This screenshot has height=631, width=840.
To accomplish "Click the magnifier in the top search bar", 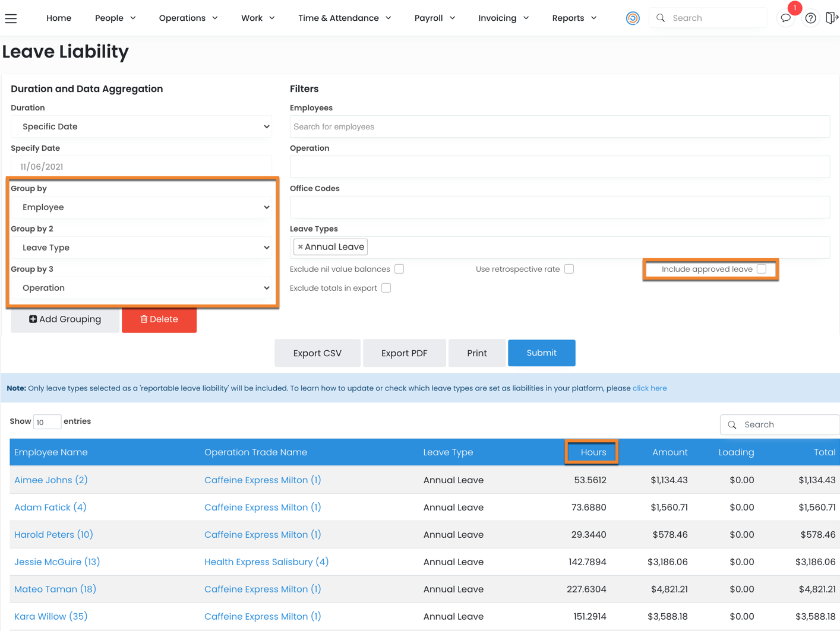I will click(x=661, y=18).
